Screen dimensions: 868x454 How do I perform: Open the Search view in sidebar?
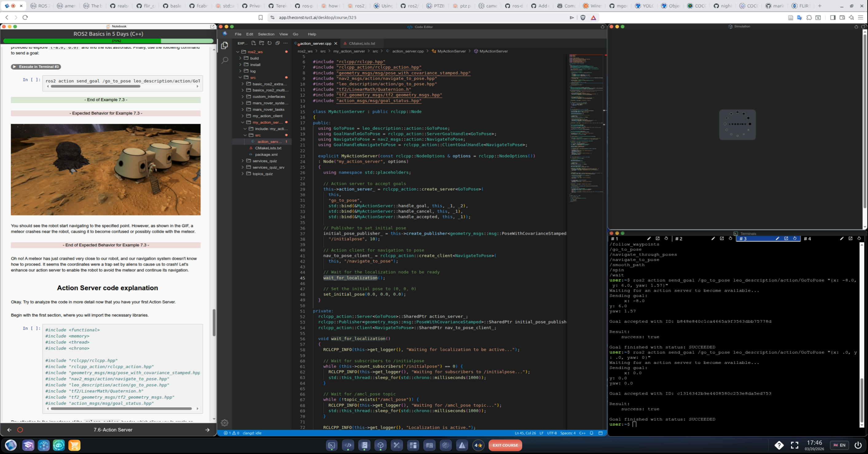pos(225,60)
